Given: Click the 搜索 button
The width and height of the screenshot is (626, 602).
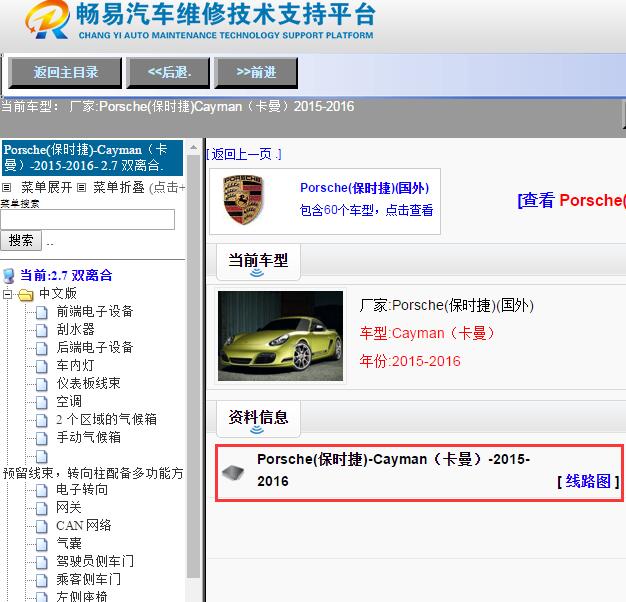Looking at the screenshot, I should (x=21, y=240).
